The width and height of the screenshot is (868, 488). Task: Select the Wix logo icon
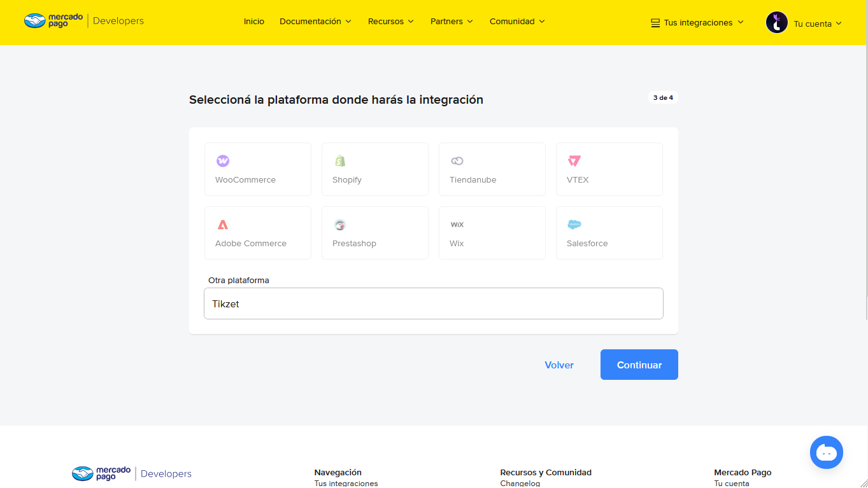(x=457, y=225)
